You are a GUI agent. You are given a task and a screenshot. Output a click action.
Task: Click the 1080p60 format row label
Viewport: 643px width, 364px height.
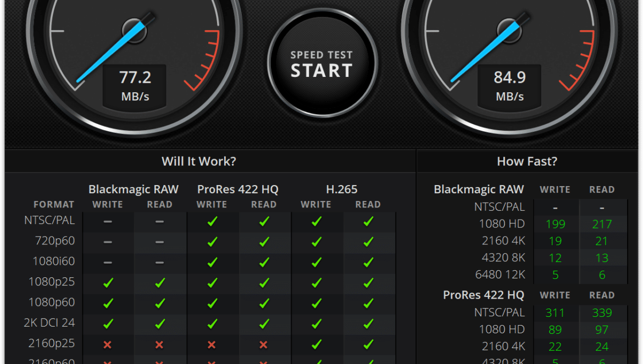coord(52,302)
